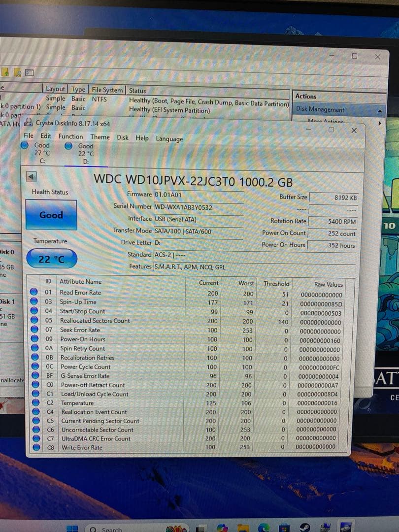This screenshot has height=532, width=399.
Task: Click the Rotation Rate value 5400 RPM
Action: (332, 221)
